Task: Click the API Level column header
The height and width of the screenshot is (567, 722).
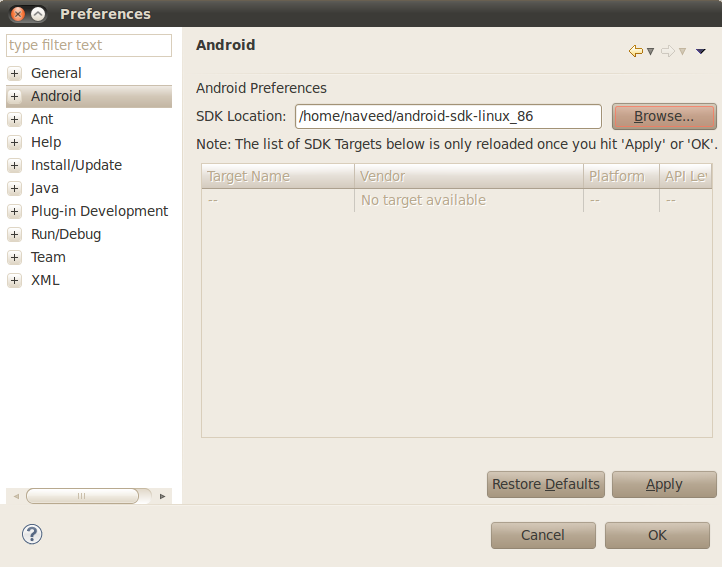Action: click(x=686, y=176)
